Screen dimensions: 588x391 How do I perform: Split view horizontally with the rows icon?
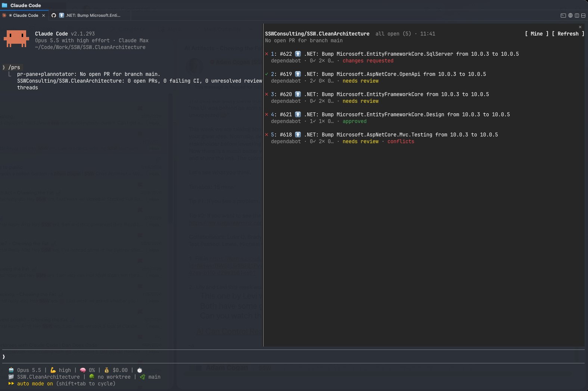[x=583, y=15]
